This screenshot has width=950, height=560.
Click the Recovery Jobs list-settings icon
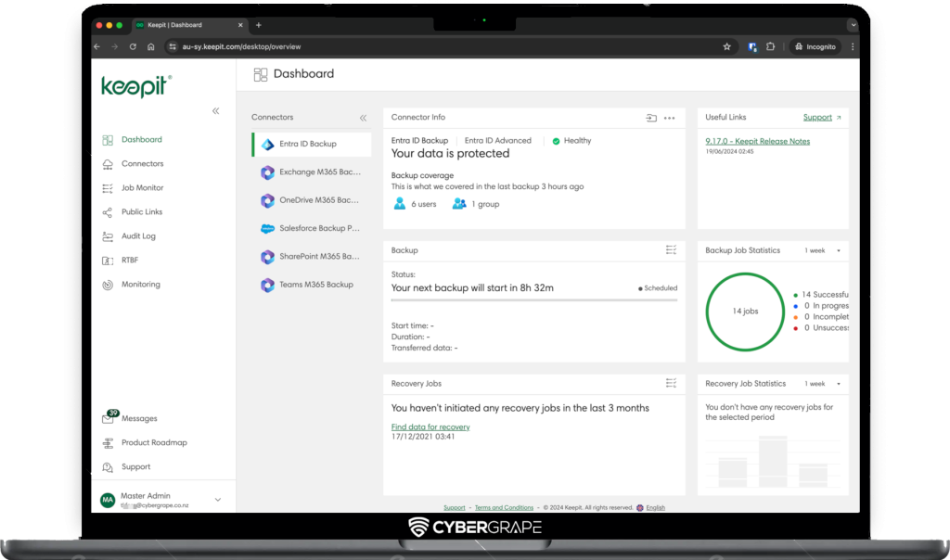(x=671, y=383)
